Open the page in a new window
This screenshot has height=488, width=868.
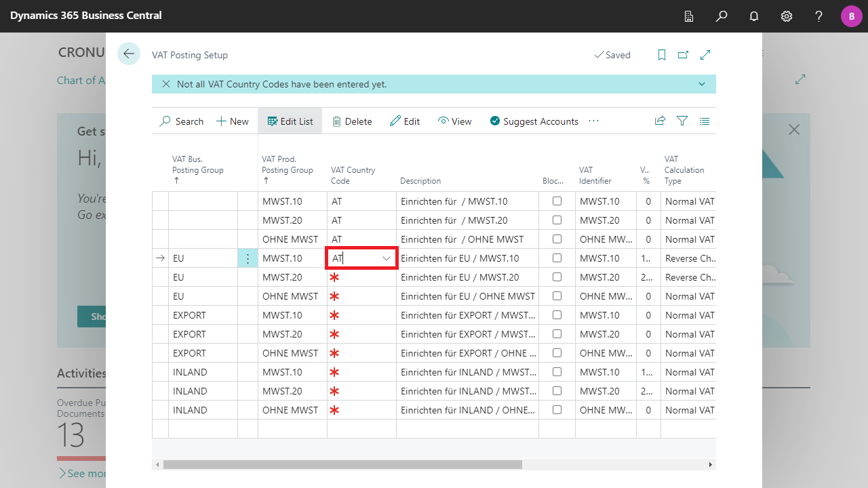pyautogui.click(x=683, y=54)
